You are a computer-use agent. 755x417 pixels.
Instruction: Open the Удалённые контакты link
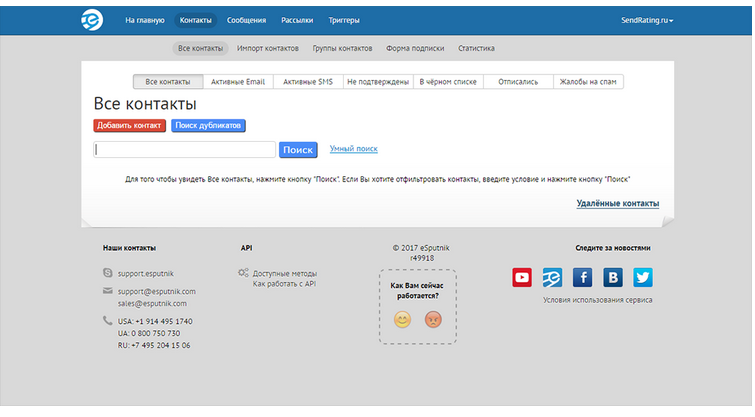coord(617,203)
